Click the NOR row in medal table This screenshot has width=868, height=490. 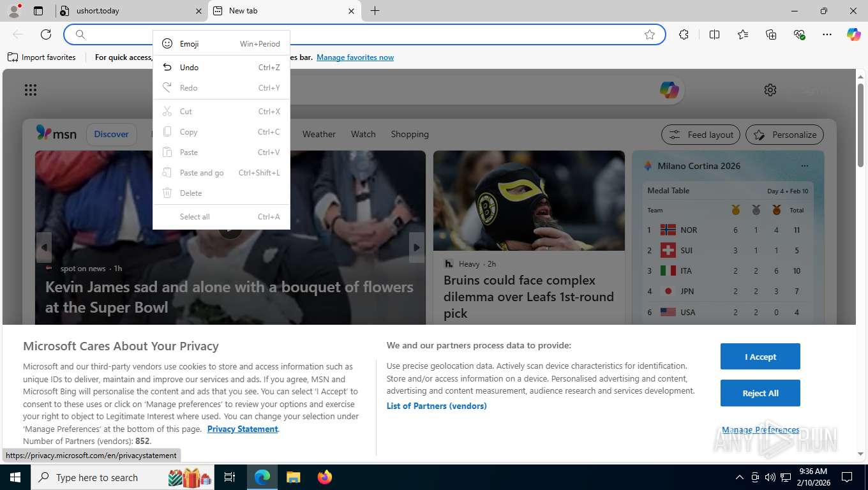click(x=726, y=230)
